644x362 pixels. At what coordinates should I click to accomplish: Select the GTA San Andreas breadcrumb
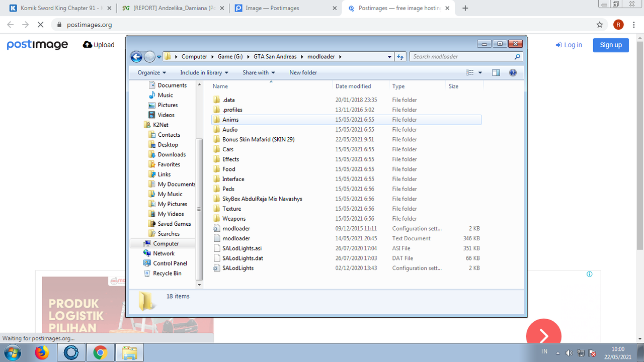[275, 57]
